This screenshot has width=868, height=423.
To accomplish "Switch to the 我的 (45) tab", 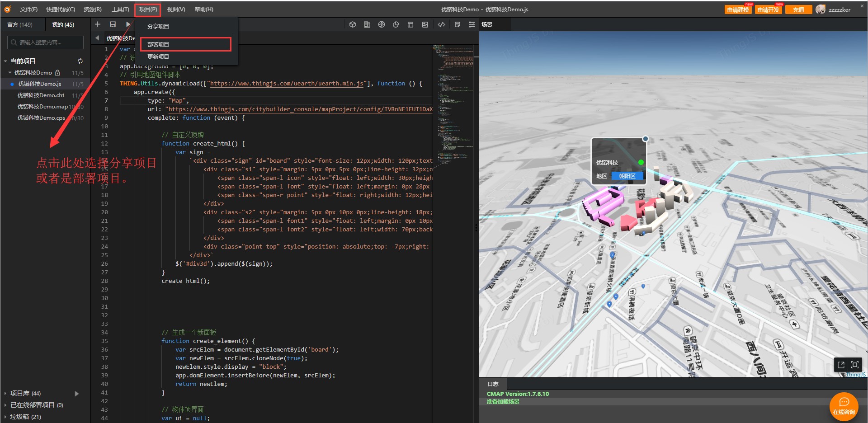I will click(x=63, y=24).
